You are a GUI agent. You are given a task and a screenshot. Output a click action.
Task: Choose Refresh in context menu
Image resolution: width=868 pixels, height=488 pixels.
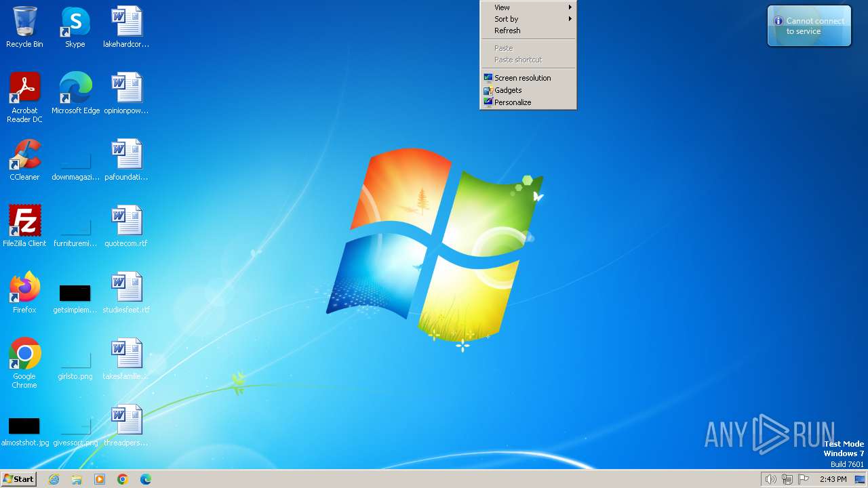pyautogui.click(x=528, y=30)
